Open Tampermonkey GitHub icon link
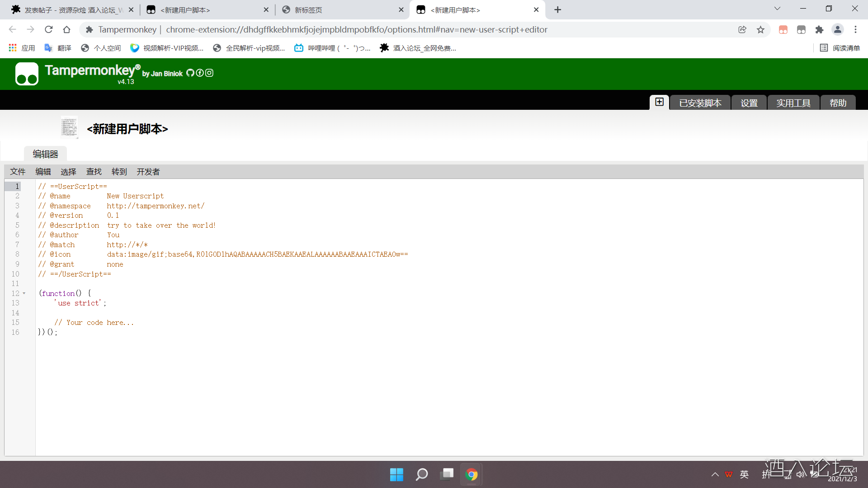This screenshot has height=488, width=868. tap(190, 73)
